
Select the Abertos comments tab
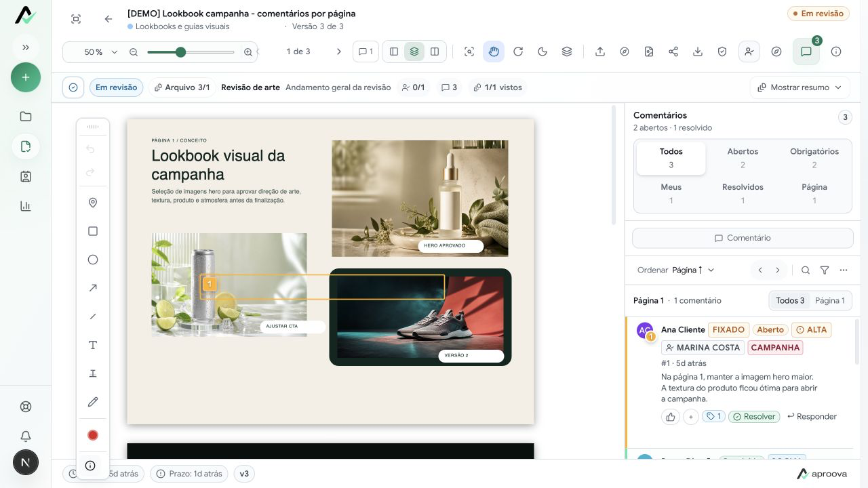tap(743, 158)
